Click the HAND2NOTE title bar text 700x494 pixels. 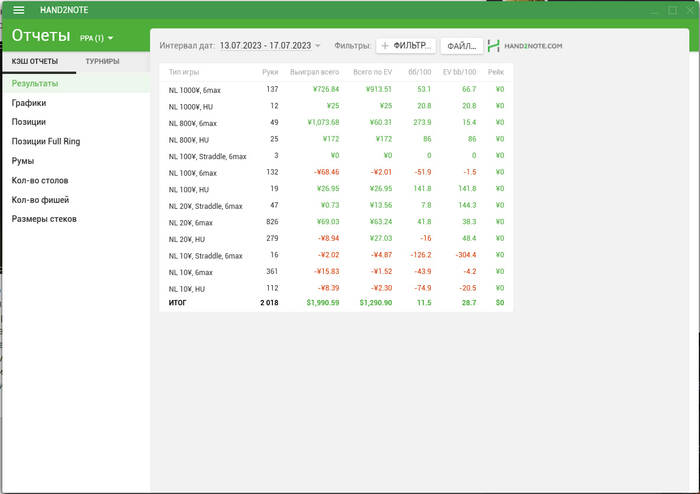click(x=64, y=10)
